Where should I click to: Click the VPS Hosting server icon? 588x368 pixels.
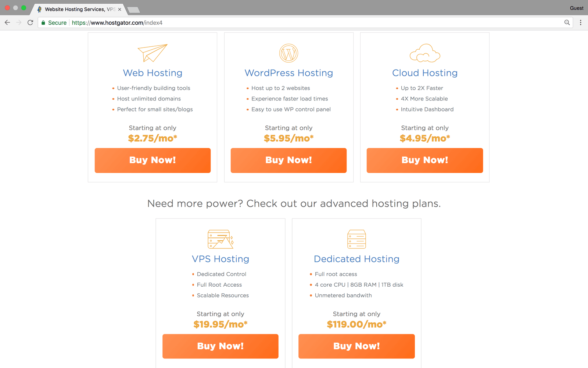[x=220, y=239]
